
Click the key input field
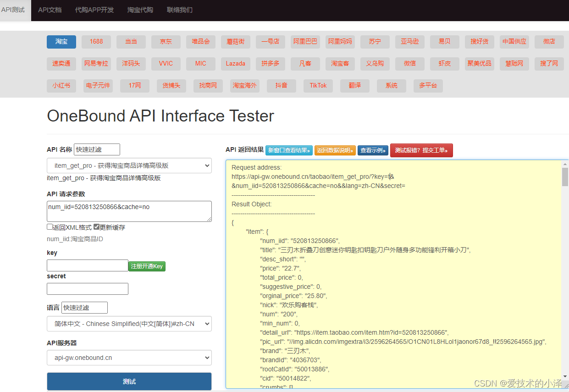(88, 265)
